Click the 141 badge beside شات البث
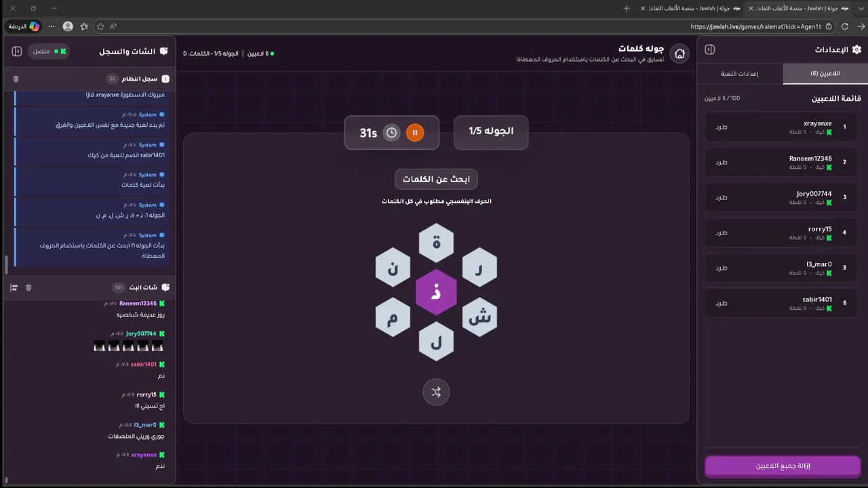The height and width of the screenshot is (488, 868). 119,287
